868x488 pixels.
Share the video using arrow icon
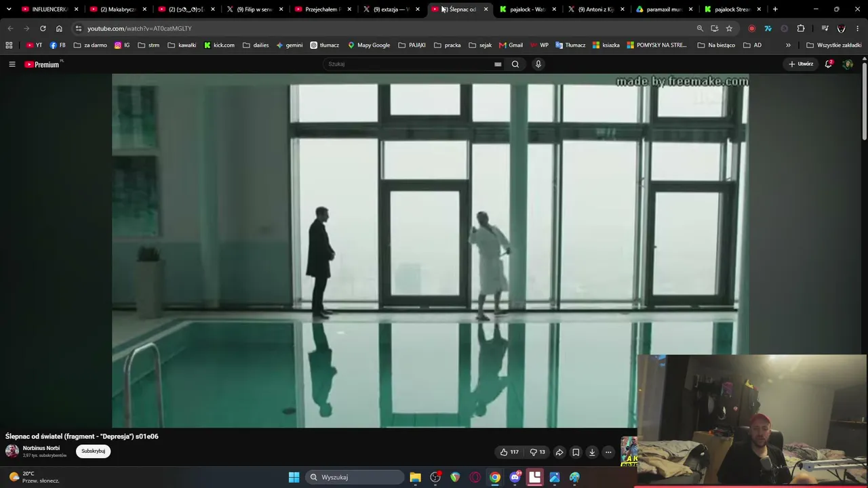tap(559, 452)
